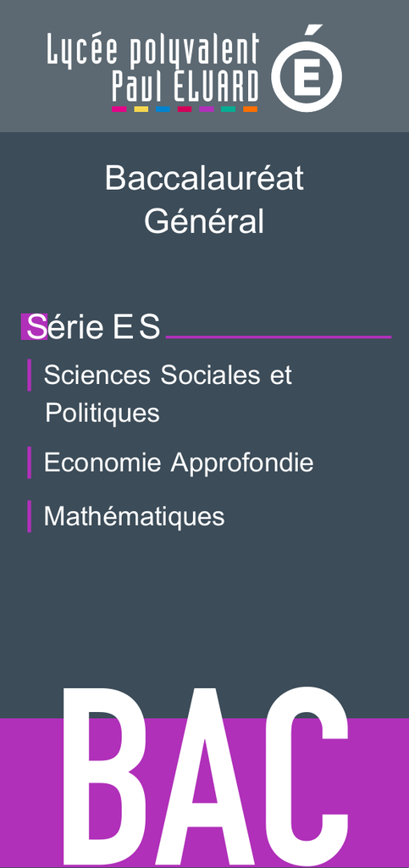Click the green color dash under logo
Viewport: 409px width, 868px height.
pos(229,109)
